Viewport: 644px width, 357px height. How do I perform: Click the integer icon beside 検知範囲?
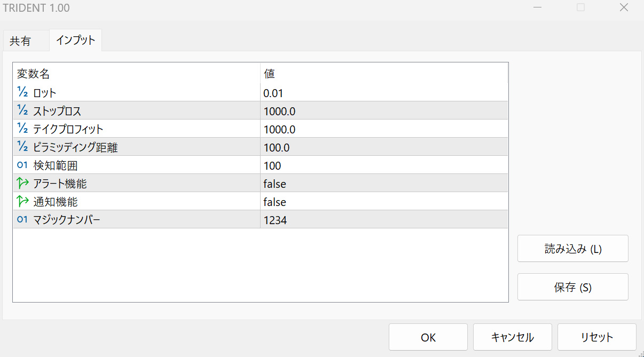(22, 165)
